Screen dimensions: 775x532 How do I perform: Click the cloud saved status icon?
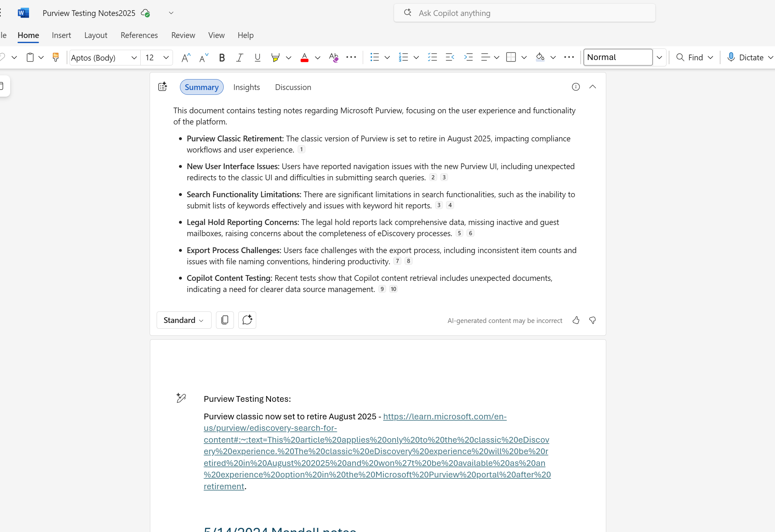[145, 13]
